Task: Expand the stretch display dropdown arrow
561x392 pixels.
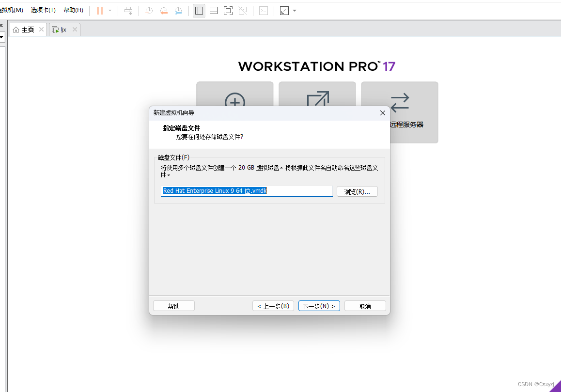Action: point(295,11)
